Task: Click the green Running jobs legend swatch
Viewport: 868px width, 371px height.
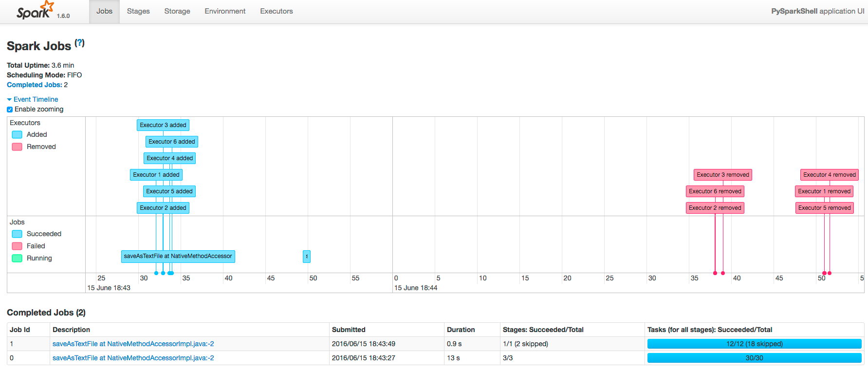Action: [17, 259]
